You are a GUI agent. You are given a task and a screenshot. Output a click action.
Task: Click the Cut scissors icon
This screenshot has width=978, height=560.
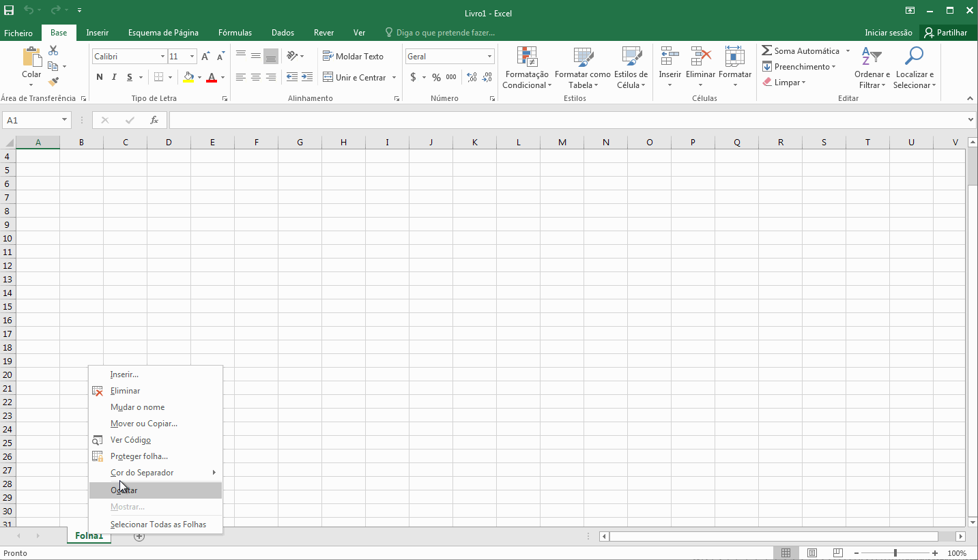point(53,50)
